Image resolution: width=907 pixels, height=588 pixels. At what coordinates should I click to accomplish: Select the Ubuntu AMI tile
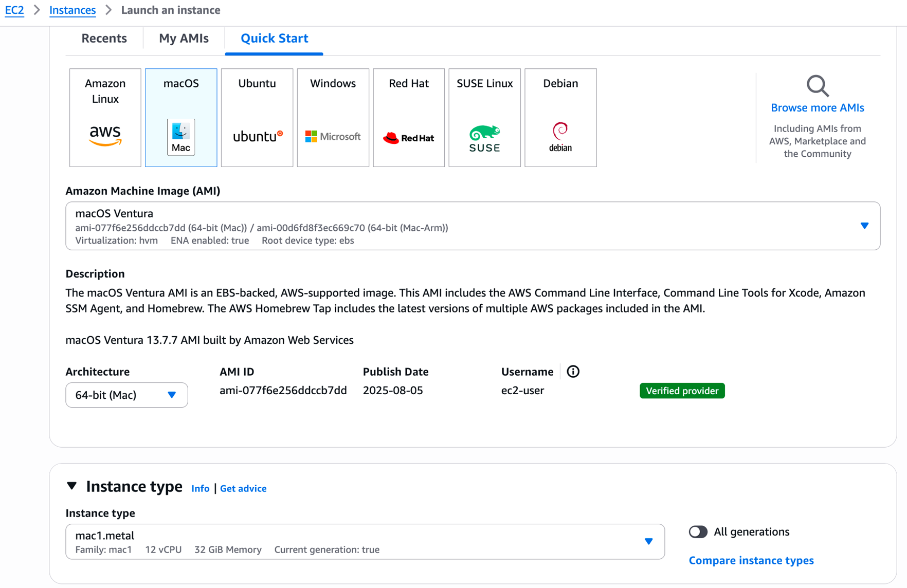point(257,118)
